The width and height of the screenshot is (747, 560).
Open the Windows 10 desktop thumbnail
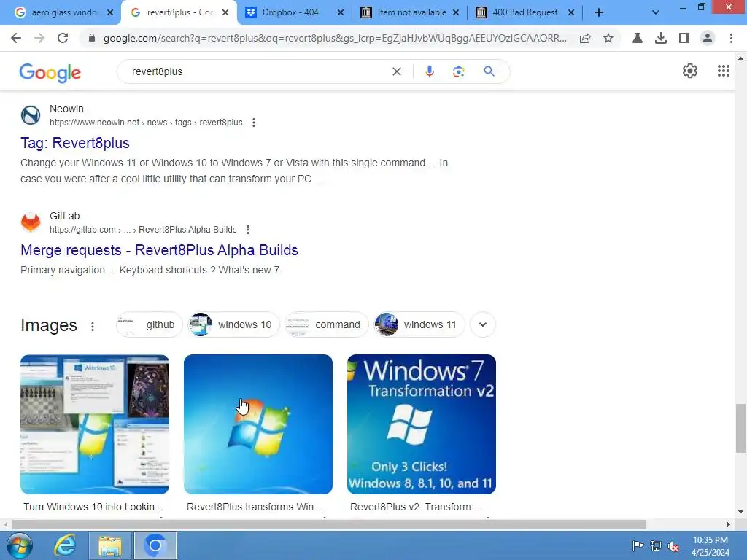tap(95, 424)
